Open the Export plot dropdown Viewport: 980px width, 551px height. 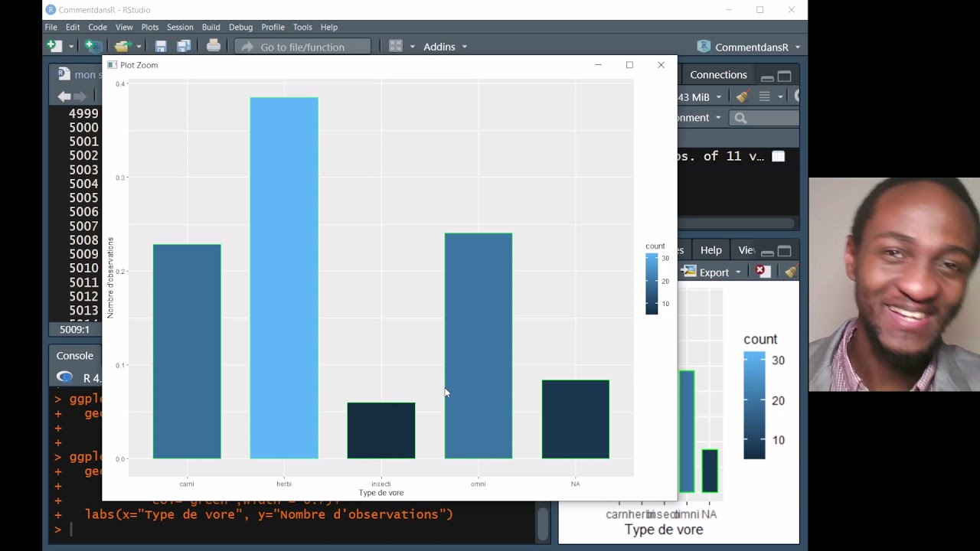coord(712,272)
